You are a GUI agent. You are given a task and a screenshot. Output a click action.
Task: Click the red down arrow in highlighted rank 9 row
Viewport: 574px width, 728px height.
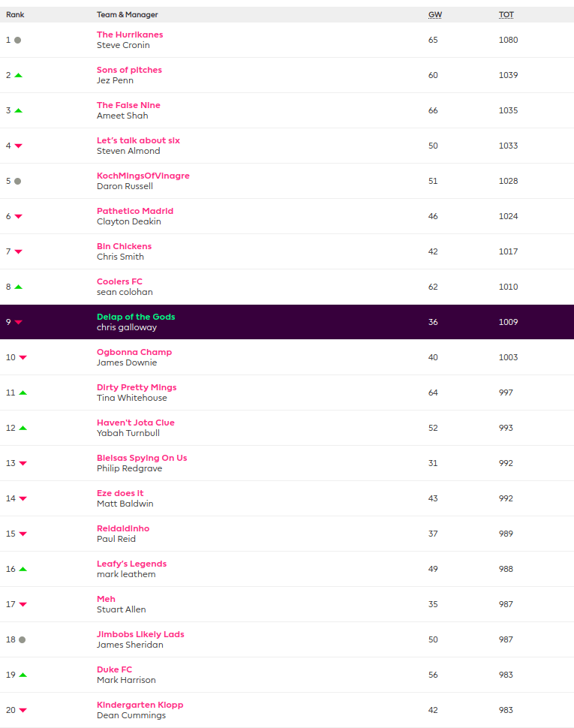[x=18, y=323]
